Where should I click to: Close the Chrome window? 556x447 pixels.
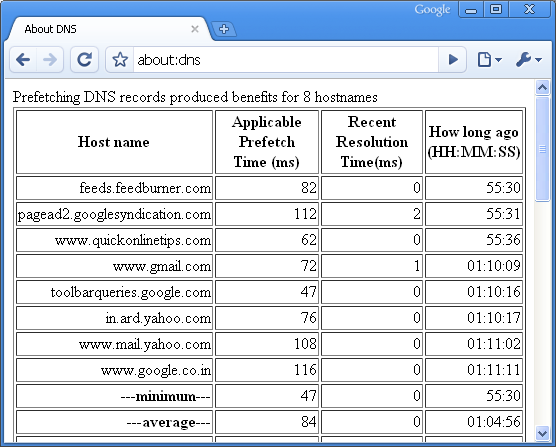(530, 10)
